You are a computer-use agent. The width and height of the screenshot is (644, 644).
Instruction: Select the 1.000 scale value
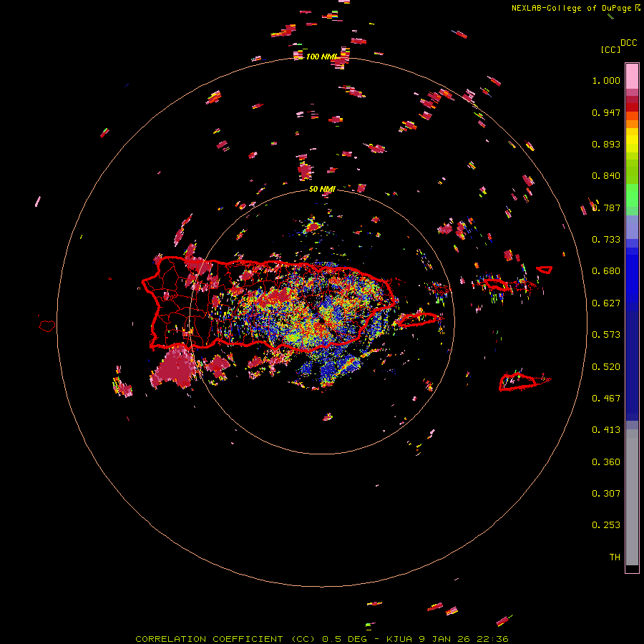pos(606,80)
